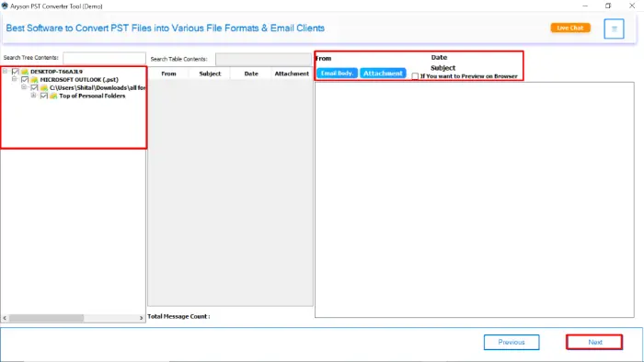
Task: Enable 'If You want to Preview on Browser'
Action: 415,76
